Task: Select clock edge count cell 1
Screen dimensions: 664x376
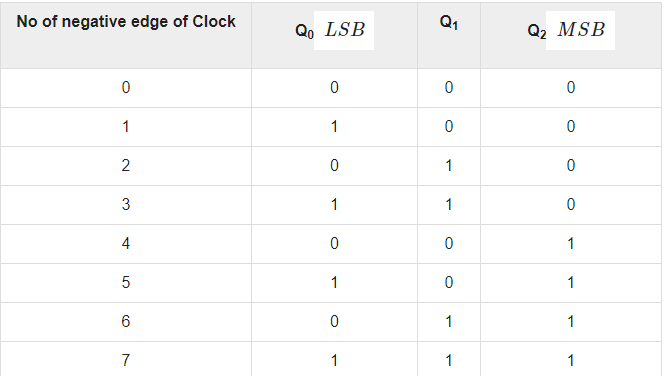Action: tap(126, 127)
